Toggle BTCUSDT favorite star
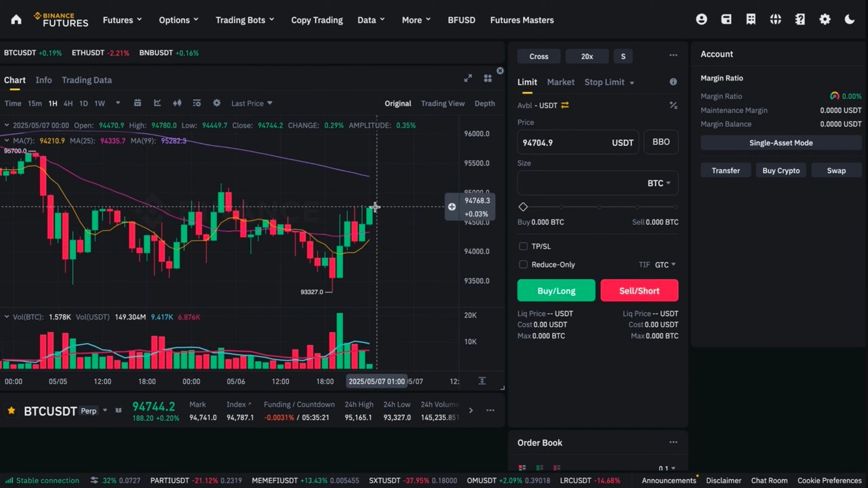 pyautogui.click(x=11, y=411)
